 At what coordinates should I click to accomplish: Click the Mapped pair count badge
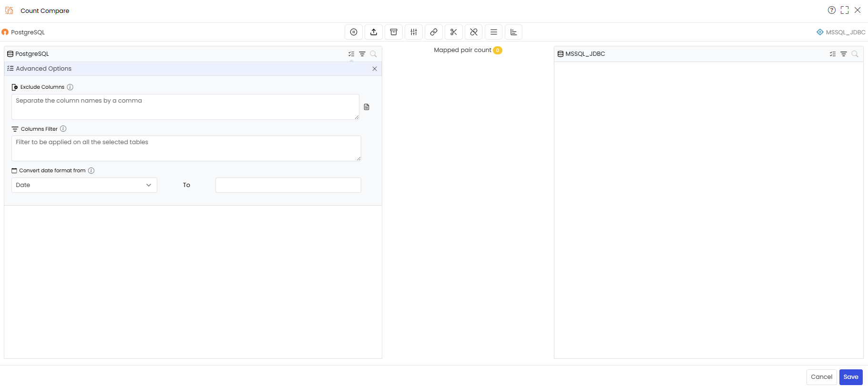pyautogui.click(x=498, y=50)
